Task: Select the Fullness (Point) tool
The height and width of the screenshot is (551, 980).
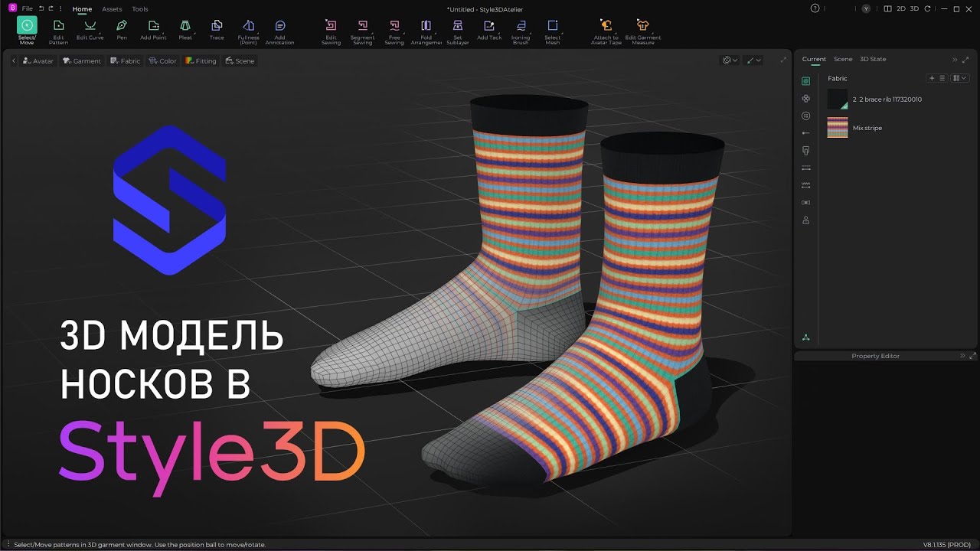Action: [248, 31]
